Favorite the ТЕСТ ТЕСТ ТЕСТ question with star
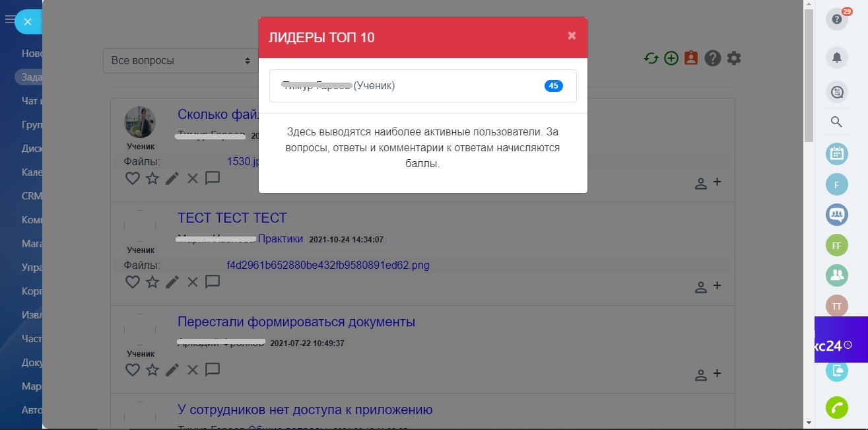868x430 pixels. coord(152,282)
